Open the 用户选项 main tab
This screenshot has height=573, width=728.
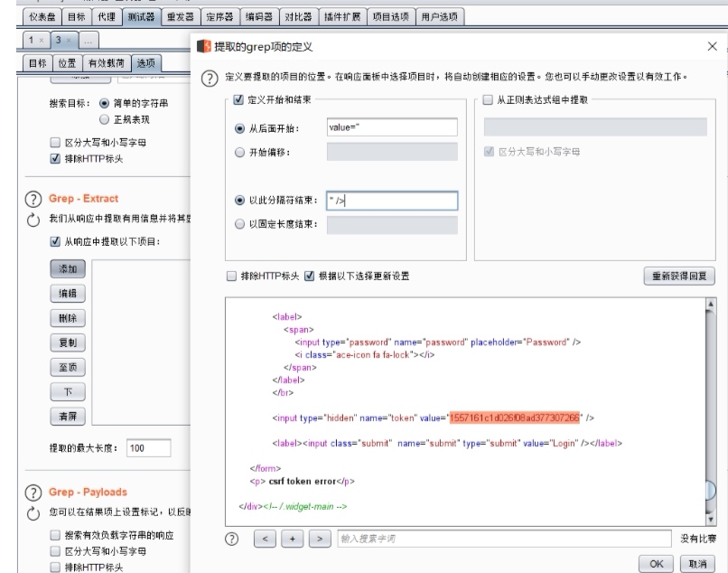(440, 17)
